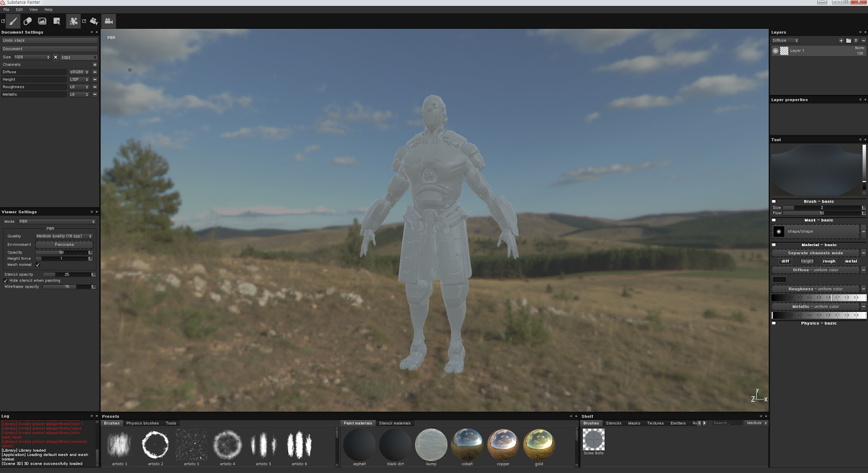
Task: Open the Edit menu
Action: [20, 10]
